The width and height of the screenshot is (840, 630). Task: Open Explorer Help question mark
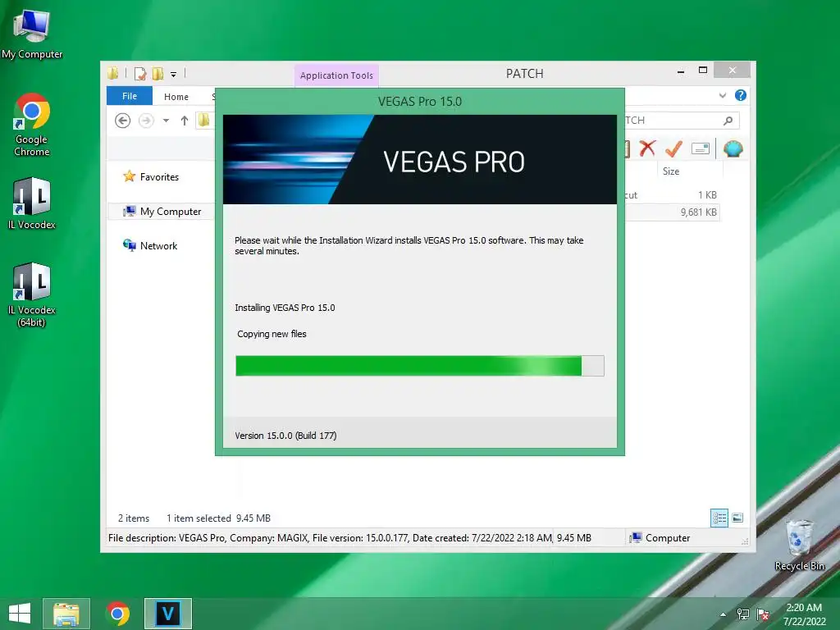741,95
